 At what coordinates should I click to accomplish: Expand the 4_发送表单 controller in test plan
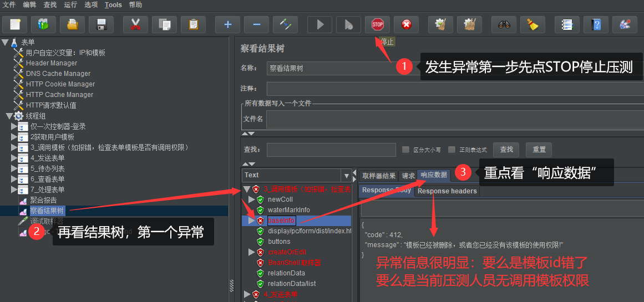coord(14,158)
